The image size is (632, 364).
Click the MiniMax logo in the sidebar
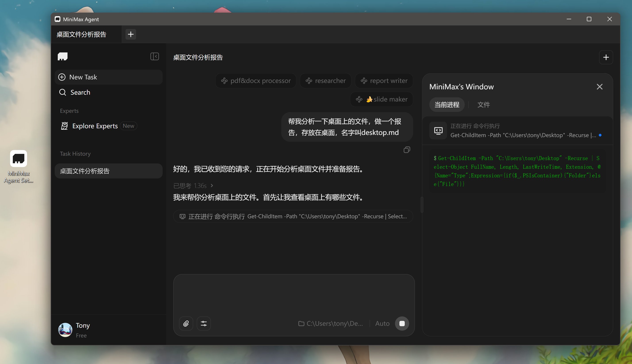coord(63,56)
